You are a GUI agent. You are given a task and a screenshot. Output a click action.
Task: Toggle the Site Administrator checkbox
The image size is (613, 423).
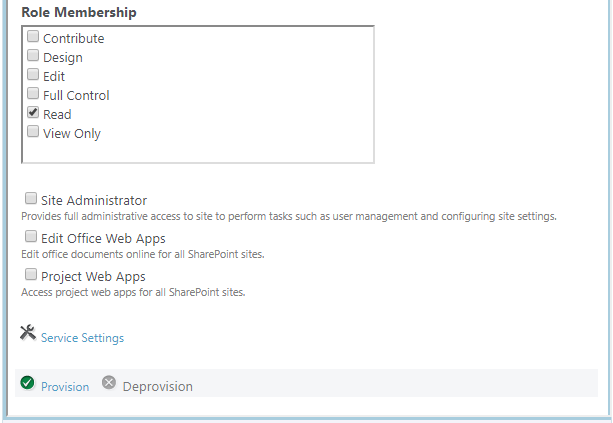[31, 198]
